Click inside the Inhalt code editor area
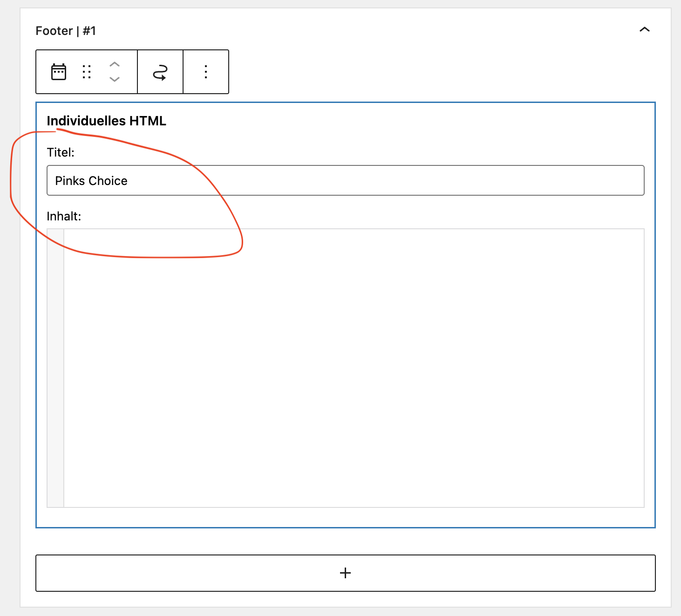This screenshot has width=681, height=616. click(x=354, y=368)
